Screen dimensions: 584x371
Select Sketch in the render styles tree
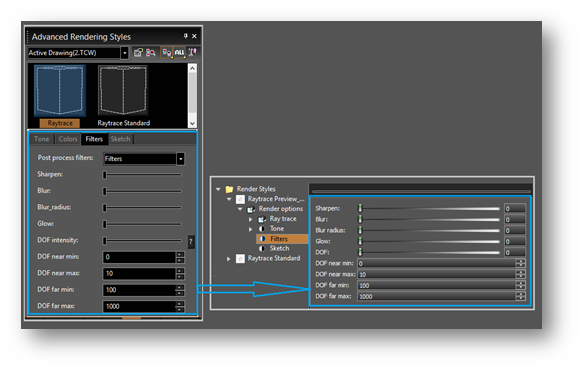pyautogui.click(x=279, y=248)
